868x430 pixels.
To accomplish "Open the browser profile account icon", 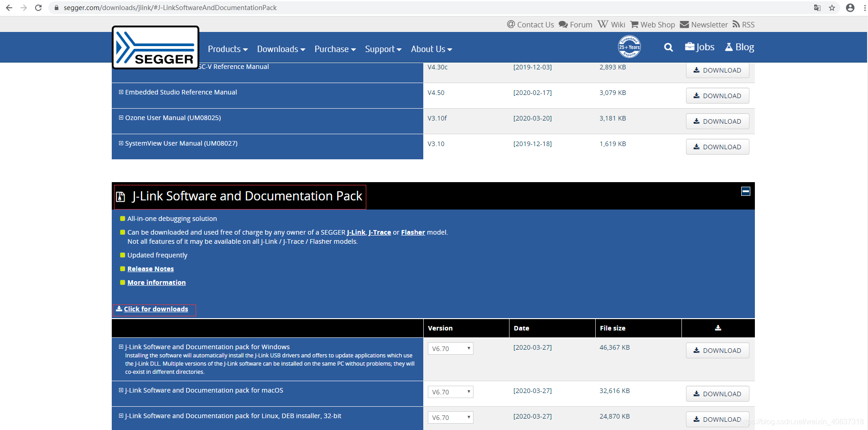I will [x=850, y=8].
